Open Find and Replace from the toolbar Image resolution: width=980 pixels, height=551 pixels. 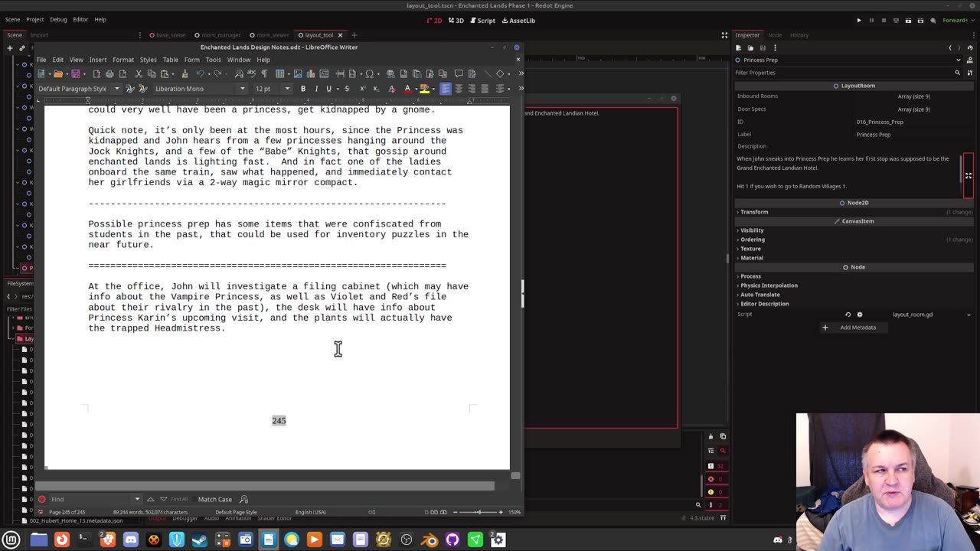(x=239, y=73)
